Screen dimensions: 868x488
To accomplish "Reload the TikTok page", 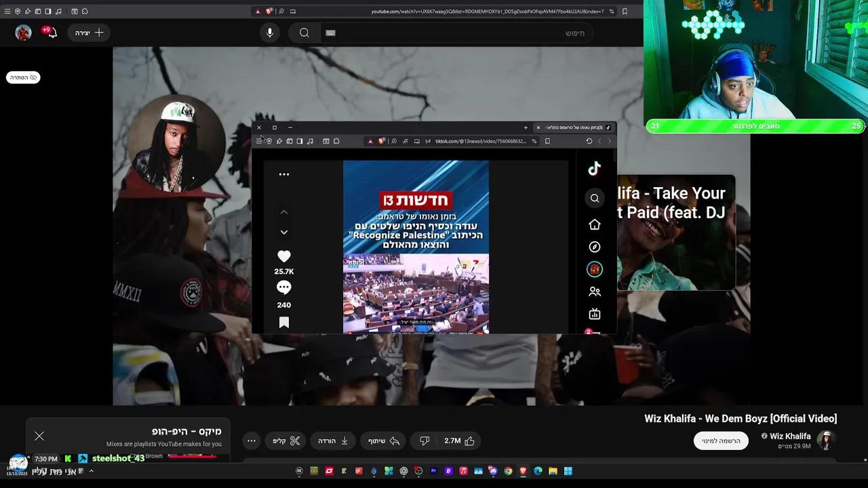I will click(x=589, y=141).
